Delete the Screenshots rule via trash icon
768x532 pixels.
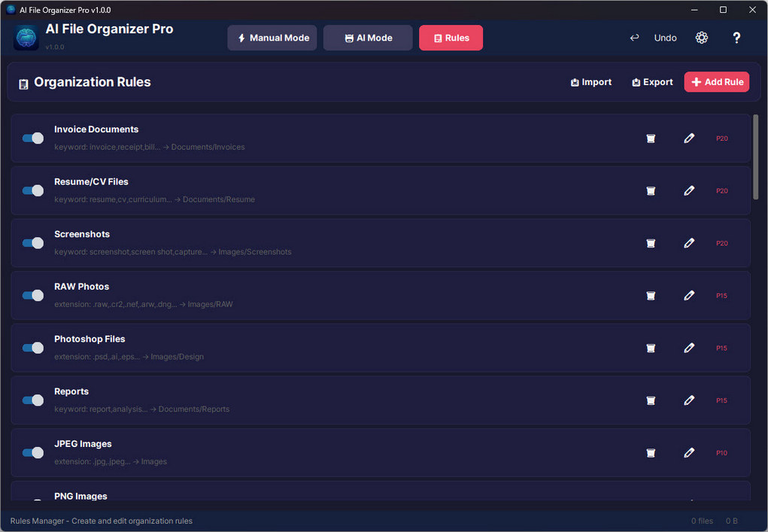[x=651, y=243]
